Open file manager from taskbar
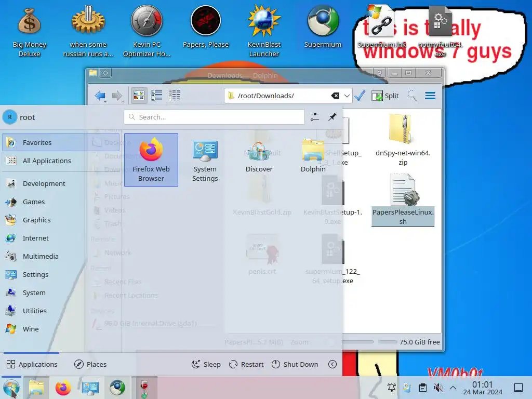Image resolution: width=532 pixels, height=399 pixels. 36,388
